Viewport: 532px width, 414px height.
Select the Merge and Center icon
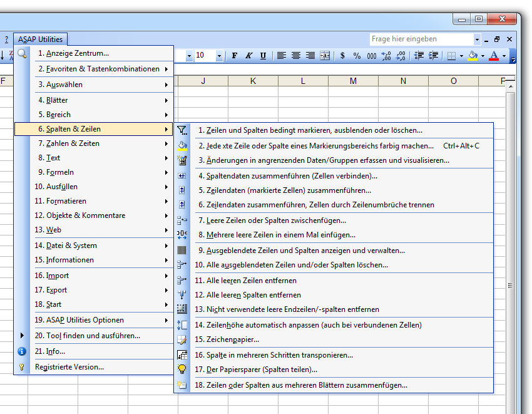pyautogui.click(x=325, y=56)
